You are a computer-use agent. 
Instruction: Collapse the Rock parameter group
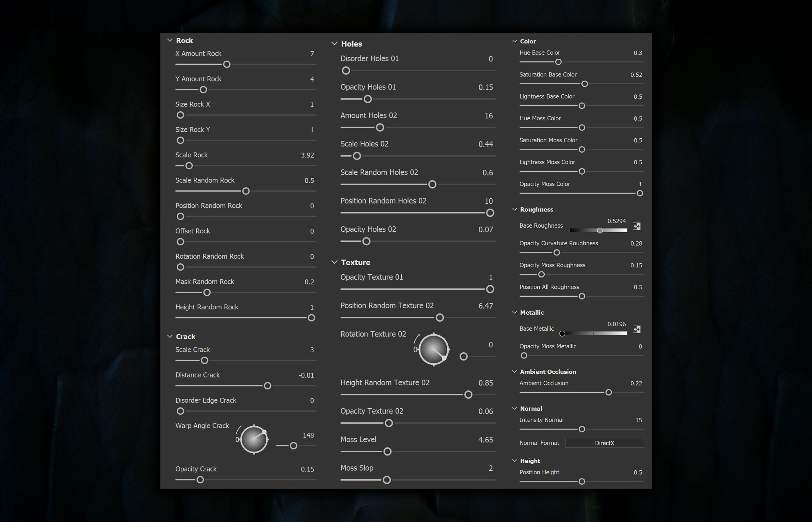(x=170, y=40)
